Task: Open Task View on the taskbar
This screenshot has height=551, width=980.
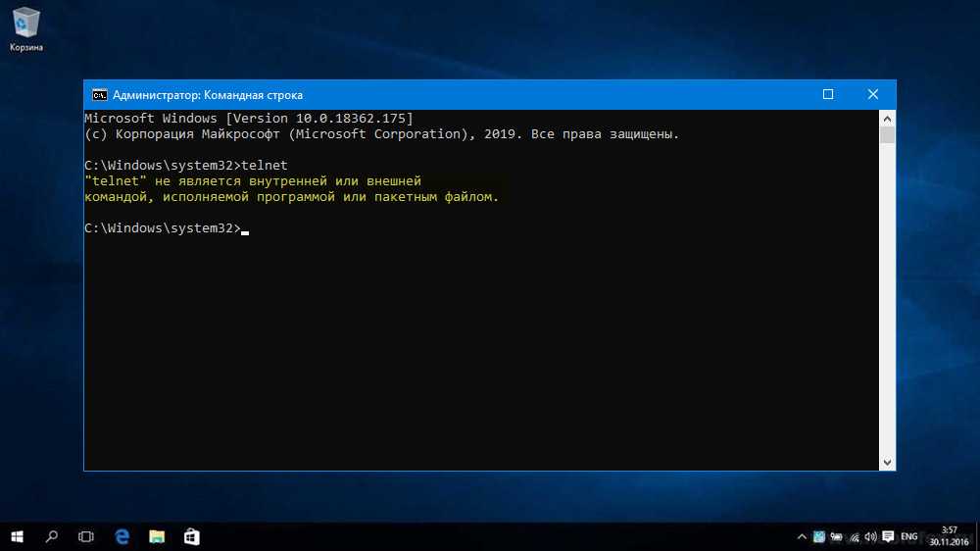Action: coord(86,536)
